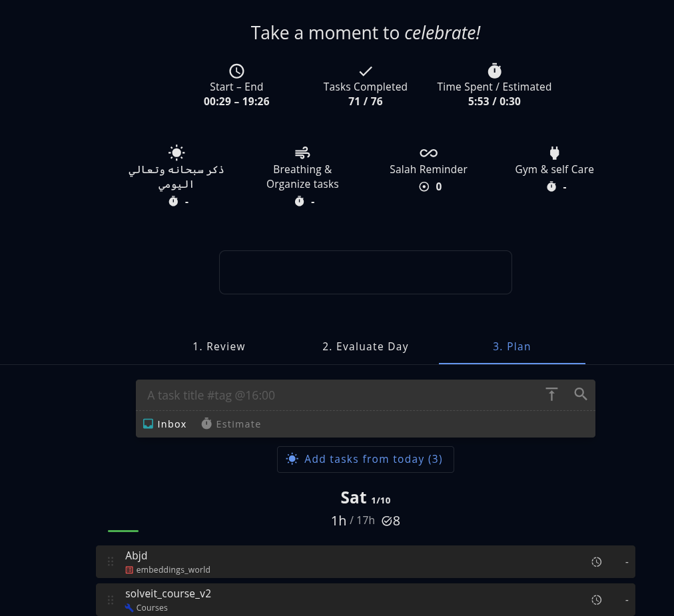Open the 2. Evaluate Day tab
This screenshot has width=674, height=616.
click(x=365, y=346)
